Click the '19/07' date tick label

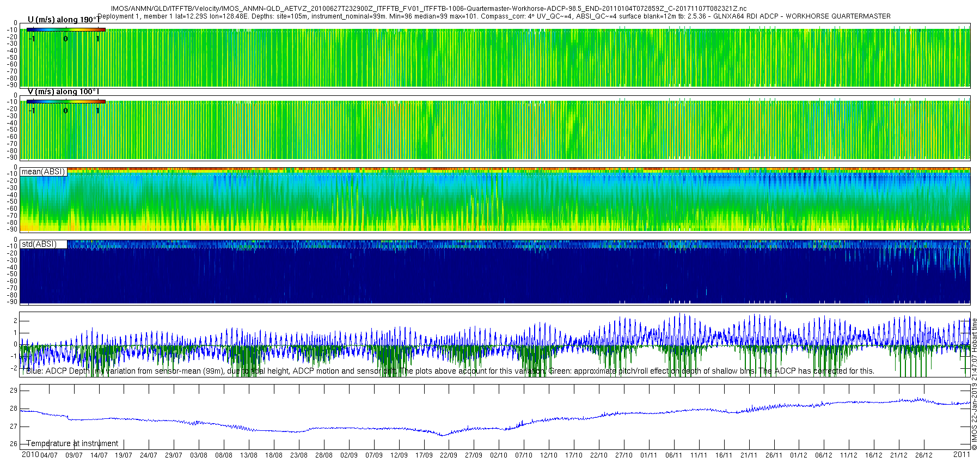[124, 455]
